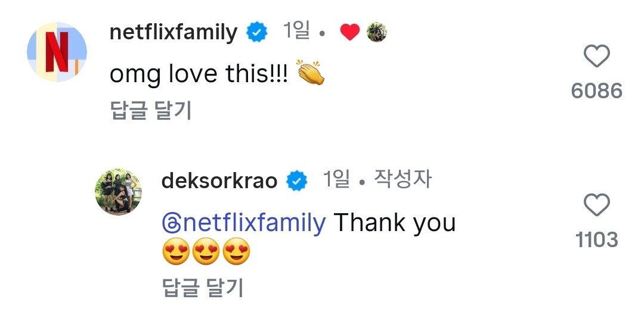Open the netflixfamily username link
Viewport: 644px width, 318px height.
(174, 33)
